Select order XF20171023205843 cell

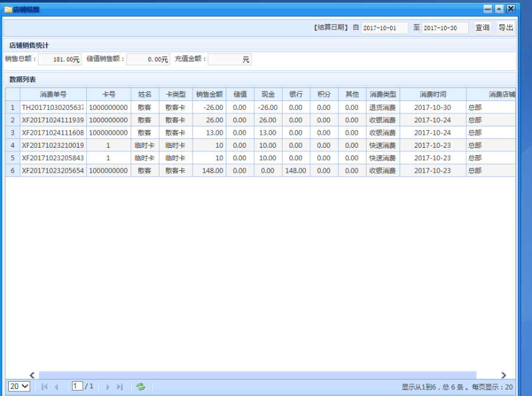[x=53, y=158]
